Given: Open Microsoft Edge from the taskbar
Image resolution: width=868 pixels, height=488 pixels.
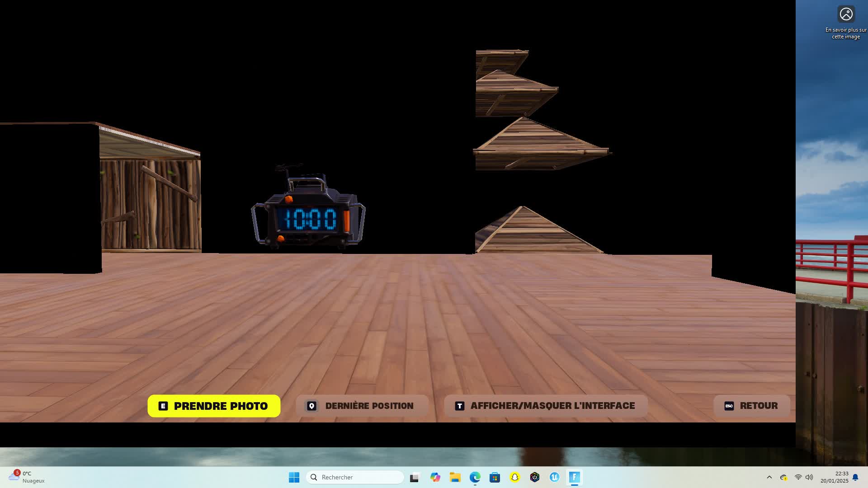Looking at the screenshot, I should point(475,477).
